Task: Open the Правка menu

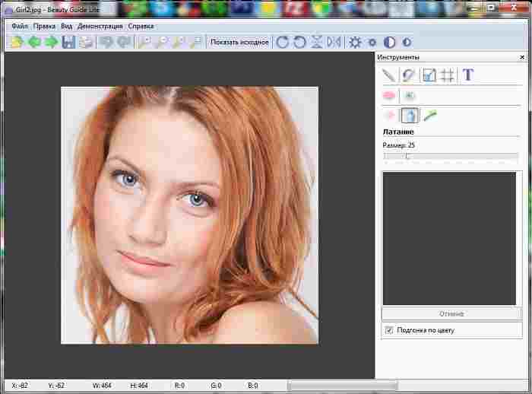Action: tap(44, 27)
